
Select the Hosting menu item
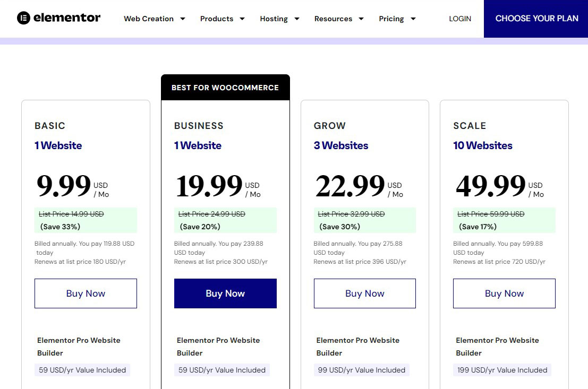click(274, 19)
